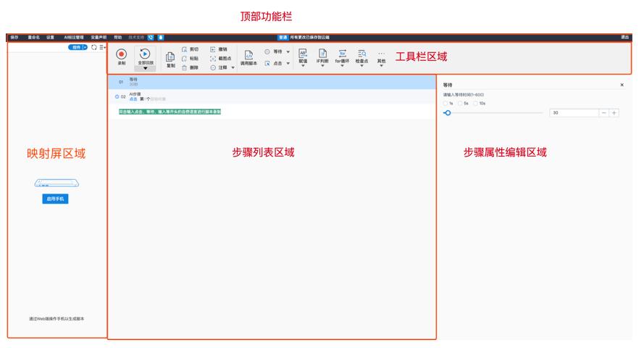This screenshot has width=644, height=348.
Task: Click 退出 to exit the editor
Action: click(x=624, y=36)
